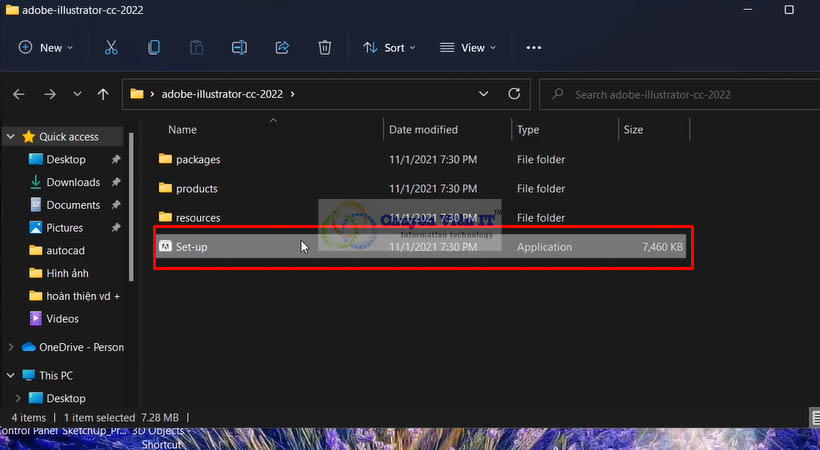Expand the address bar history dropdown
Screen dimensions: 820x450
click(x=484, y=94)
